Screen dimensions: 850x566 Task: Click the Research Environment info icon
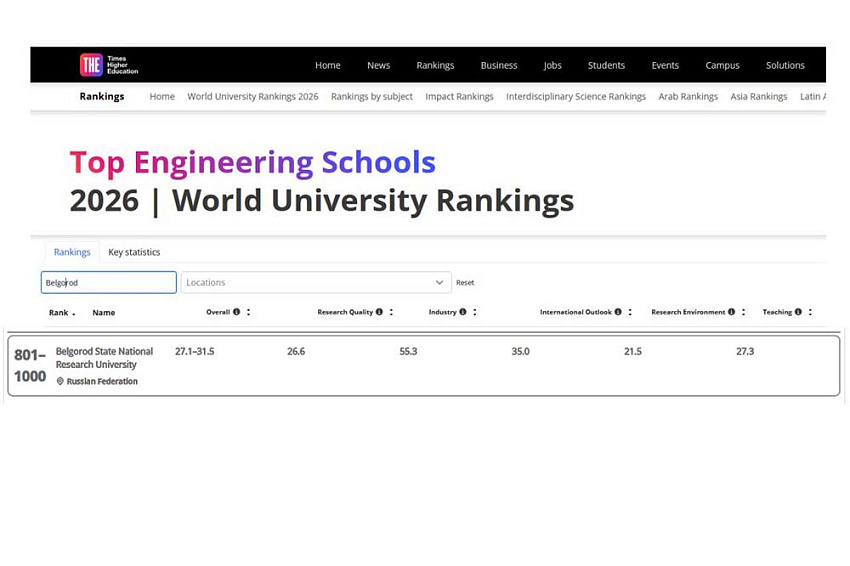pos(732,312)
